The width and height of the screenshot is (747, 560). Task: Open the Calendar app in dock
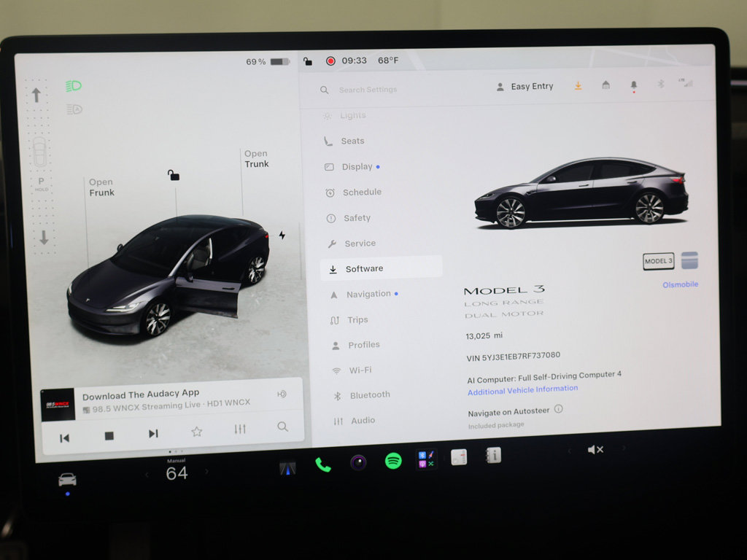click(x=459, y=457)
